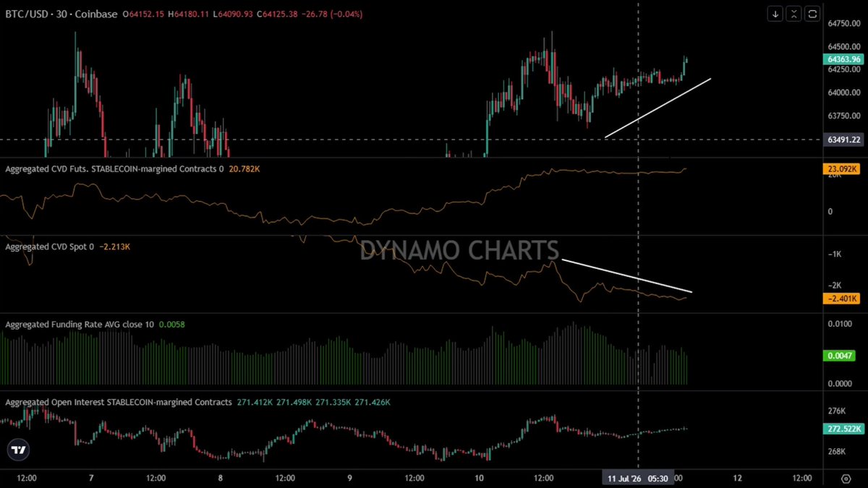
Task: Click the funding rate value label 0.0047
Action: pos(840,356)
